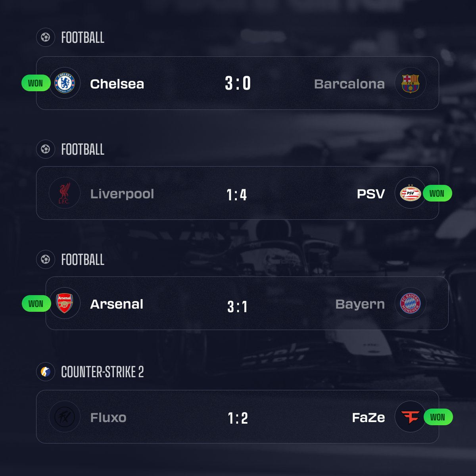Screen dimensions: 476x476
Task: Select the Arsenal team name
Action: point(117,304)
